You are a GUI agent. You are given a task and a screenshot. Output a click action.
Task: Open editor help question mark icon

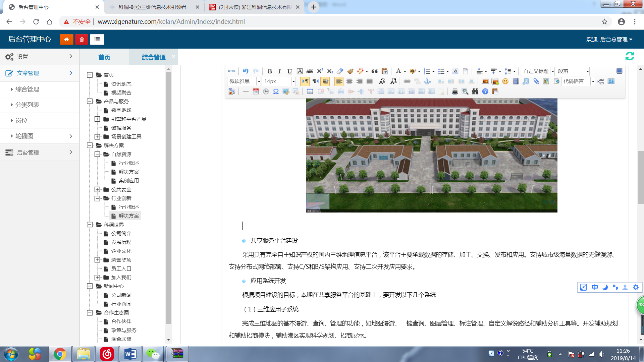pyautogui.click(x=485, y=92)
